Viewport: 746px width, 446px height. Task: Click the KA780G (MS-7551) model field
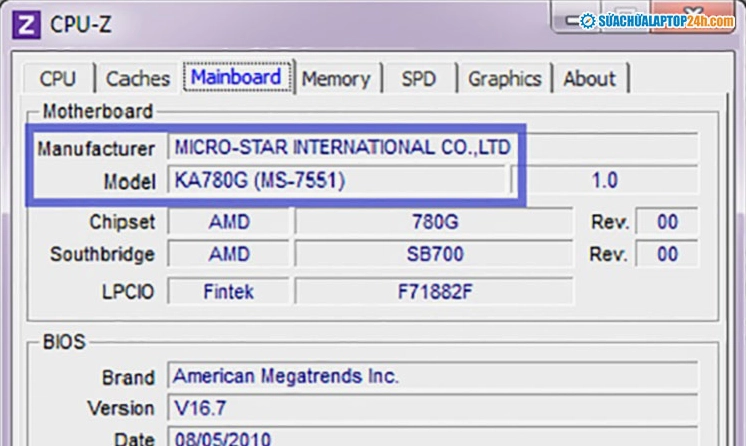point(336,180)
